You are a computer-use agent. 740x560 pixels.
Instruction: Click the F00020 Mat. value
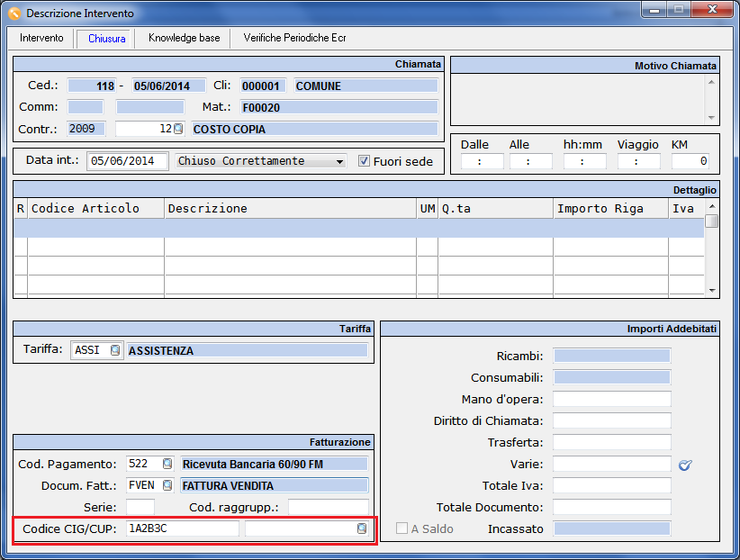pyautogui.click(x=339, y=108)
